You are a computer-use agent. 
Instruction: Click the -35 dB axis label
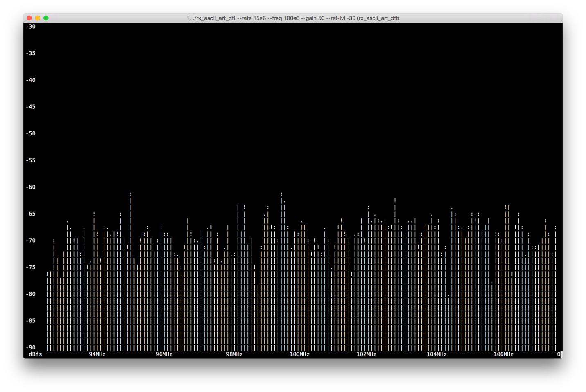point(31,53)
